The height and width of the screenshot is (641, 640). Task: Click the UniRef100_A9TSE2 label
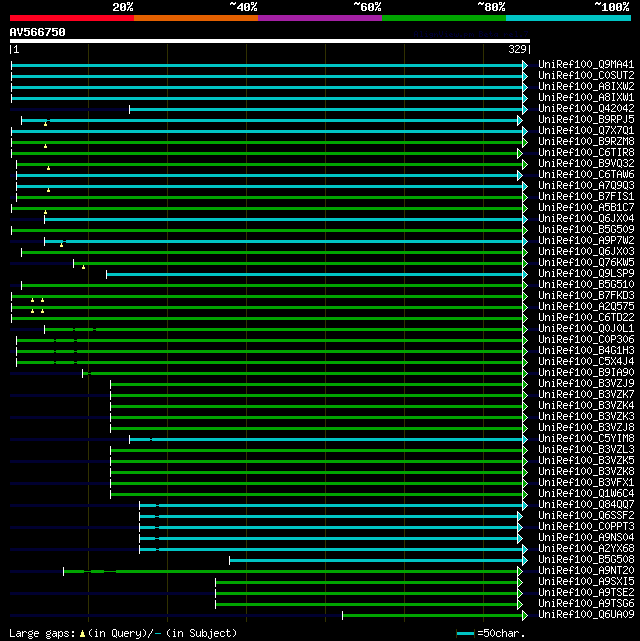(x=586, y=592)
